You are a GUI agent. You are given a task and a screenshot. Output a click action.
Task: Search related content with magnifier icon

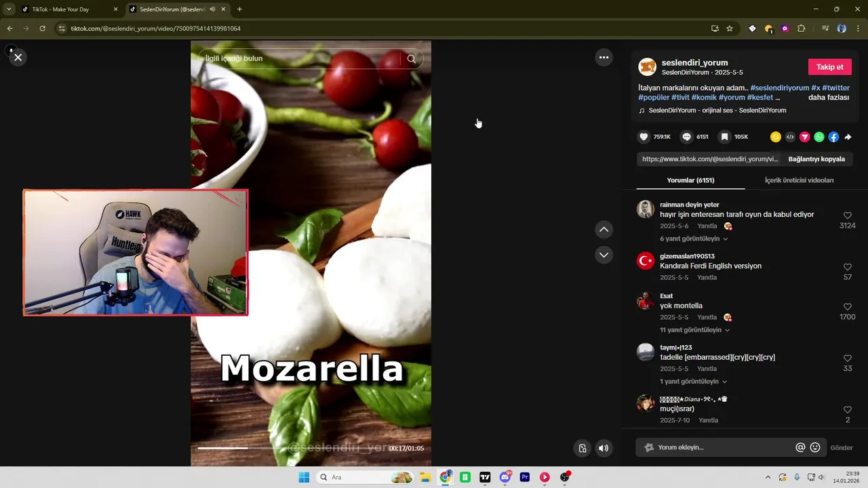point(412,59)
